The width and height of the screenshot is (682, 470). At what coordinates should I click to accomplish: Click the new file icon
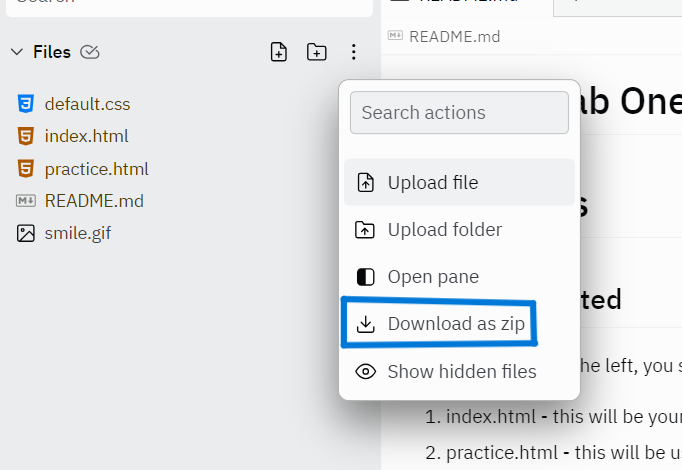[x=278, y=52]
